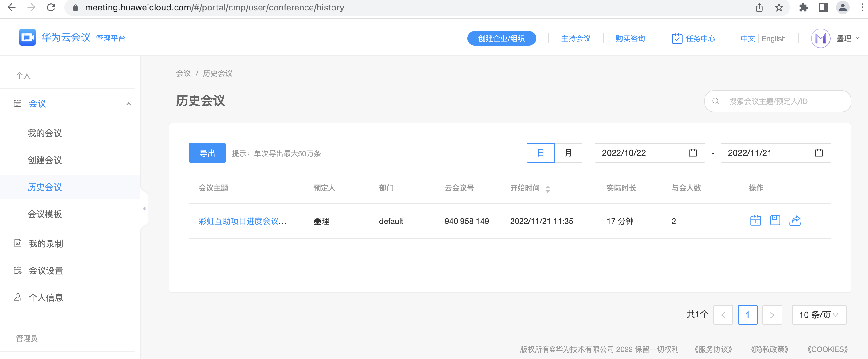Click the share arrow icon in meeting row
The image size is (868, 359).
(795, 220)
